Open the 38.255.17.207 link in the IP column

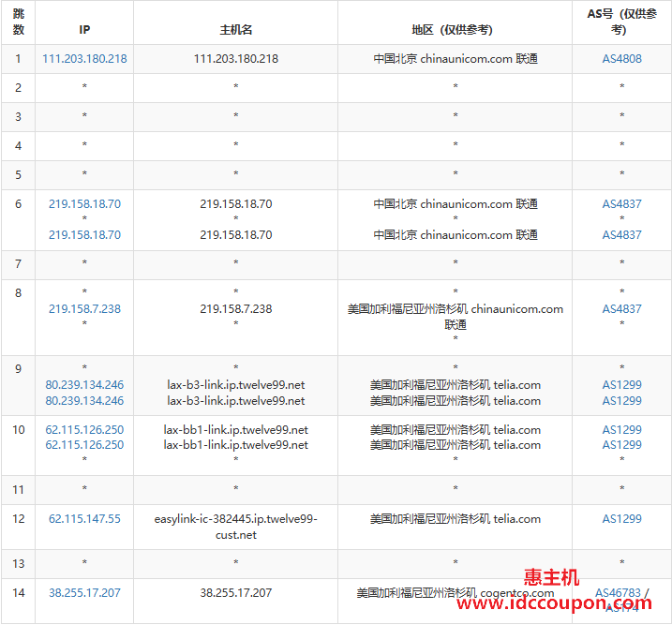pyautogui.click(x=84, y=593)
